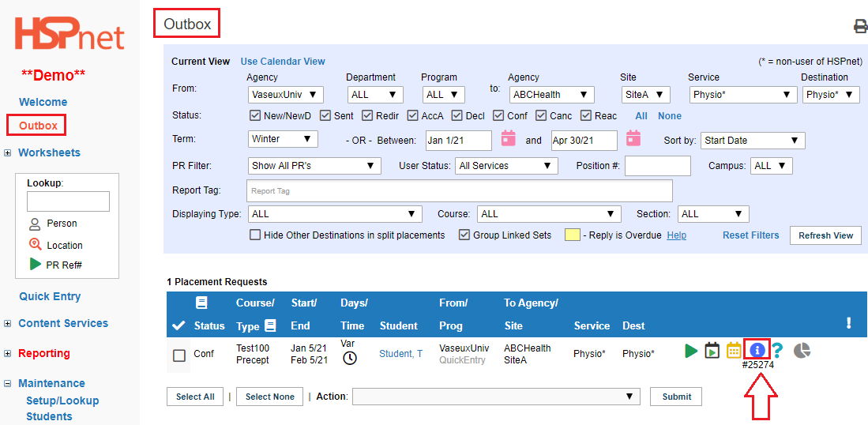Image resolution: width=868 pixels, height=425 pixels.
Task: Toggle the AccA status checkbox
Action: tap(412, 115)
